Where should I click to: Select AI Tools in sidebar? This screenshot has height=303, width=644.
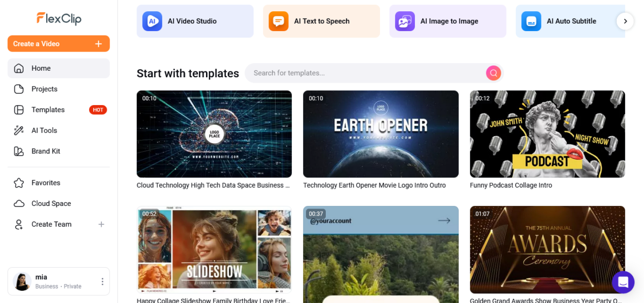pyautogui.click(x=44, y=130)
